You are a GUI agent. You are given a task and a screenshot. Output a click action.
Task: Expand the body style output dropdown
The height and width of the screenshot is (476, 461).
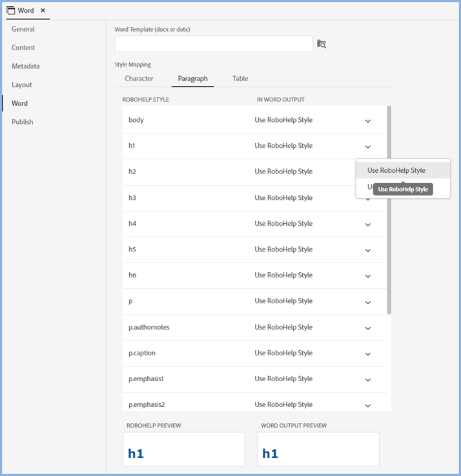pyautogui.click(x=368, y=121)
